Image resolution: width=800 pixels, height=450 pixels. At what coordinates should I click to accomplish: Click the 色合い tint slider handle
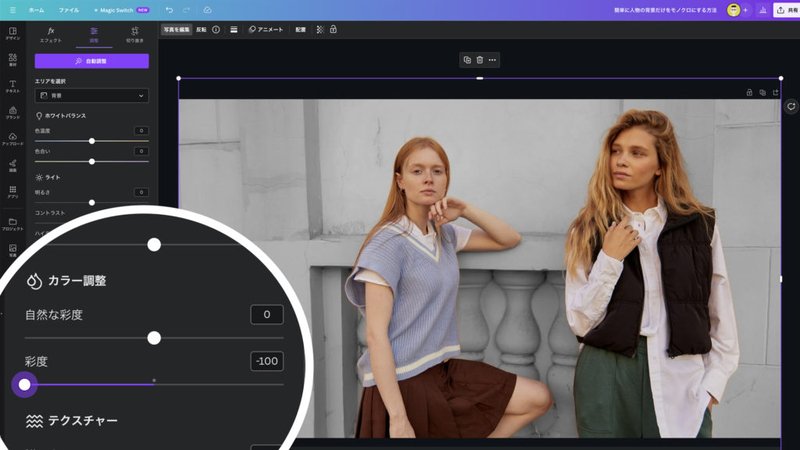(92, 161)
